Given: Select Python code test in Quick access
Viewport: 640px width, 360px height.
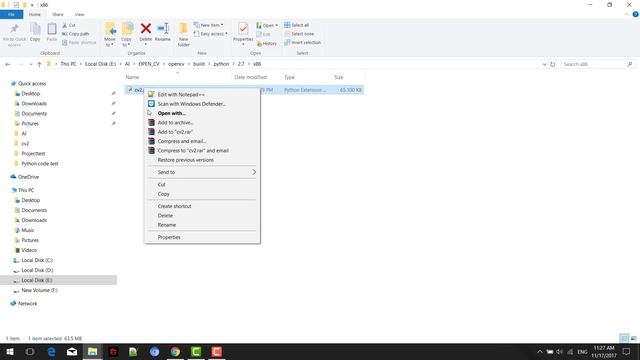Looking at the screenshot, I should tap(40, 163).
